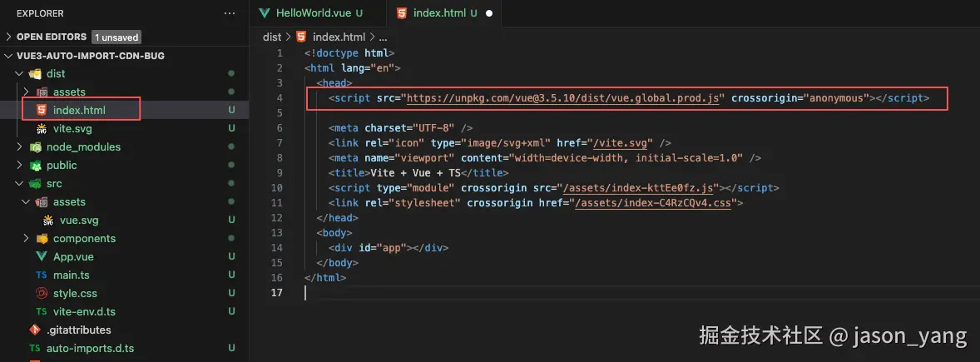
Task: Open App.vue in the file tree
Action: click(x=73, y=256)
